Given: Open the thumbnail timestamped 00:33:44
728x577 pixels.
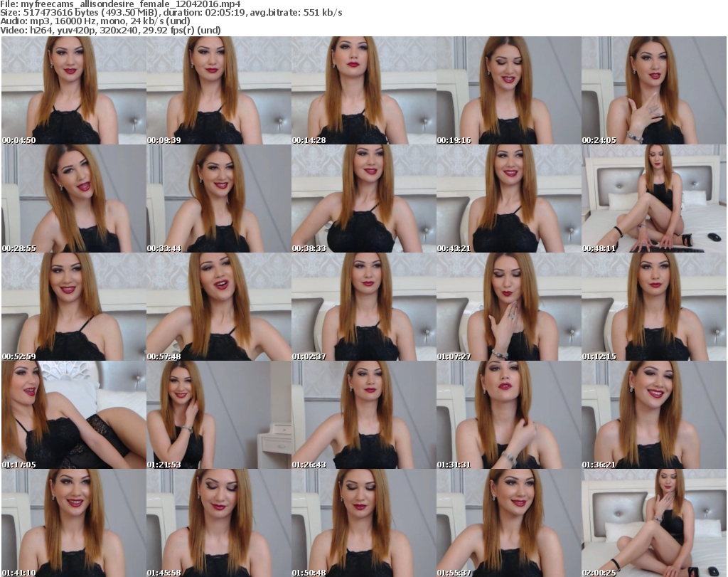Looking at the screenshot, I should tap(219, 198).
